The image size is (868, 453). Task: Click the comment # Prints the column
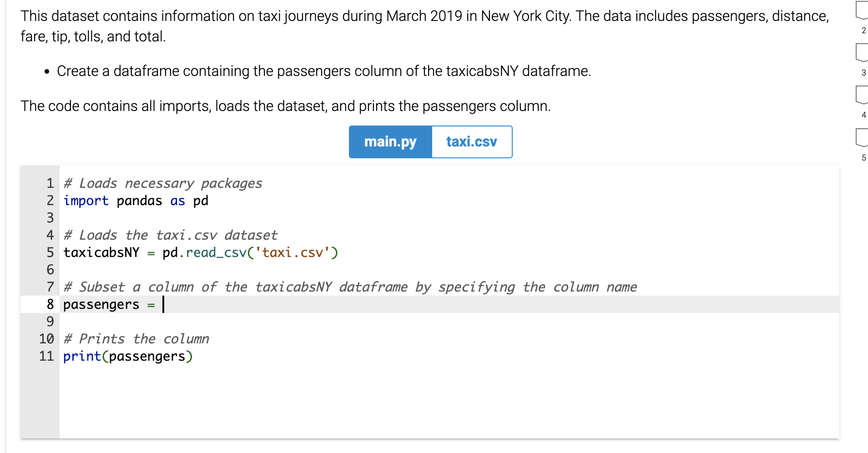pyautogui.click(x=136, y=338)
